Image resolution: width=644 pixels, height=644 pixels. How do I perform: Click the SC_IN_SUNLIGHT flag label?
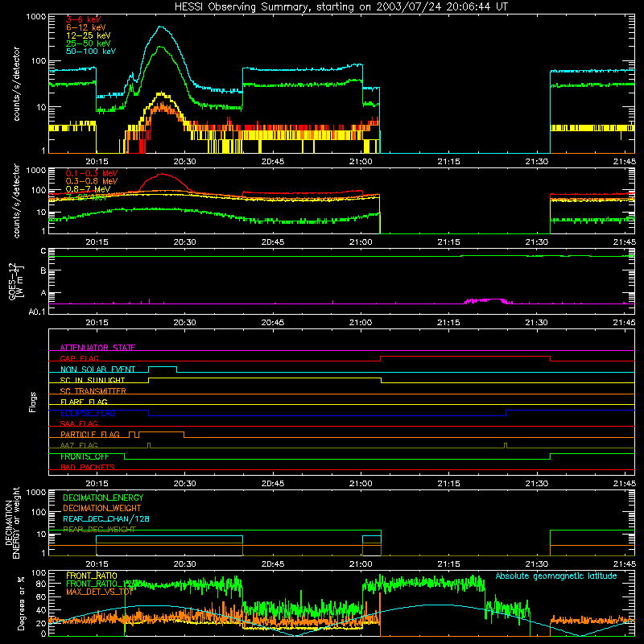tap(93, 380)
